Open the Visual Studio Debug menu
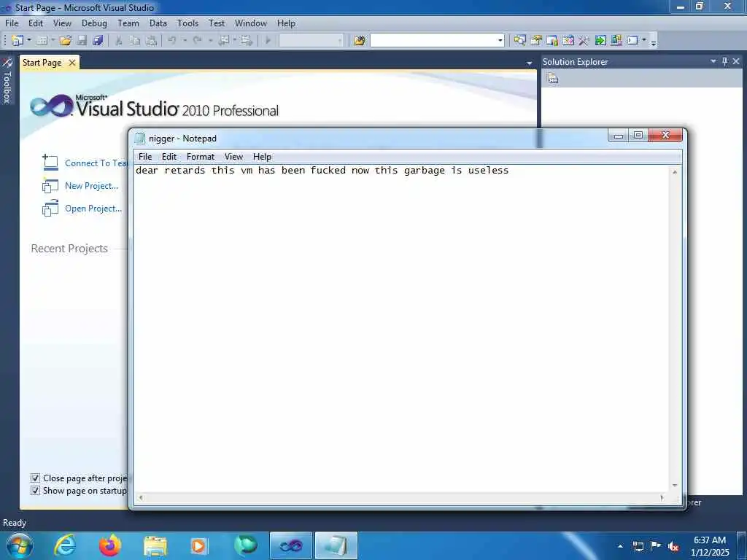The height and width of the screenshot is (560, 747). click(x=94, y=23)
